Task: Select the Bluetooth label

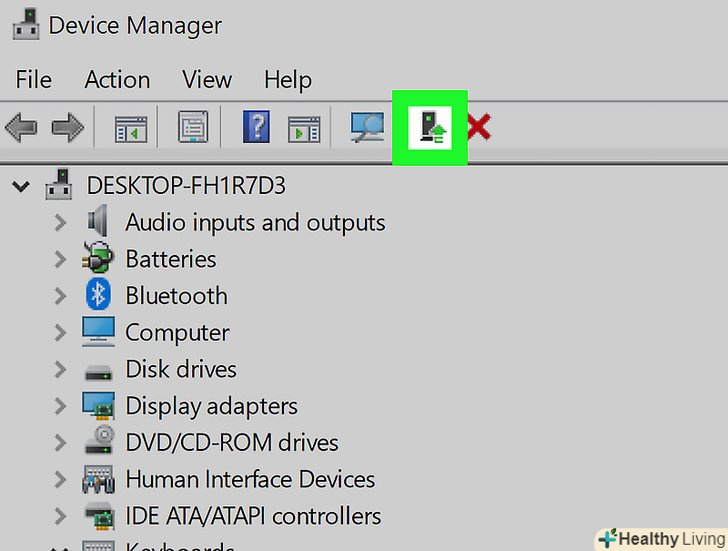Action: [176, 296]
